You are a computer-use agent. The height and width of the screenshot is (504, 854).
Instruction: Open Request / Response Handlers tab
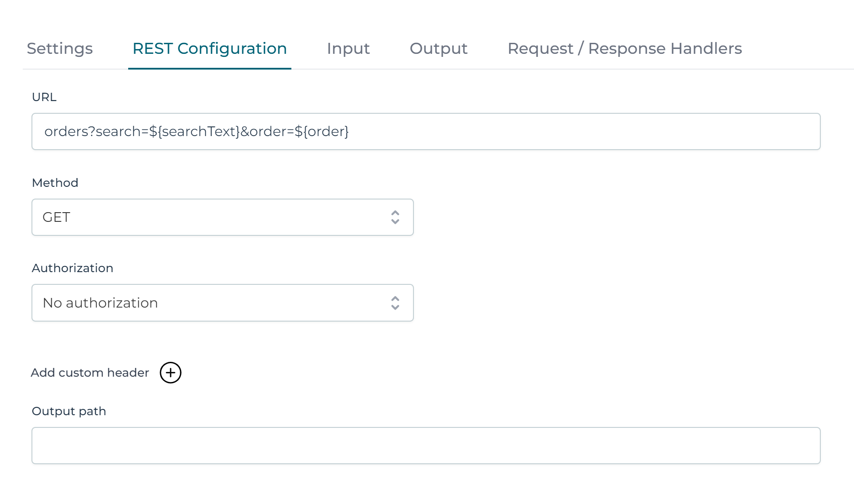pos(624,49)
